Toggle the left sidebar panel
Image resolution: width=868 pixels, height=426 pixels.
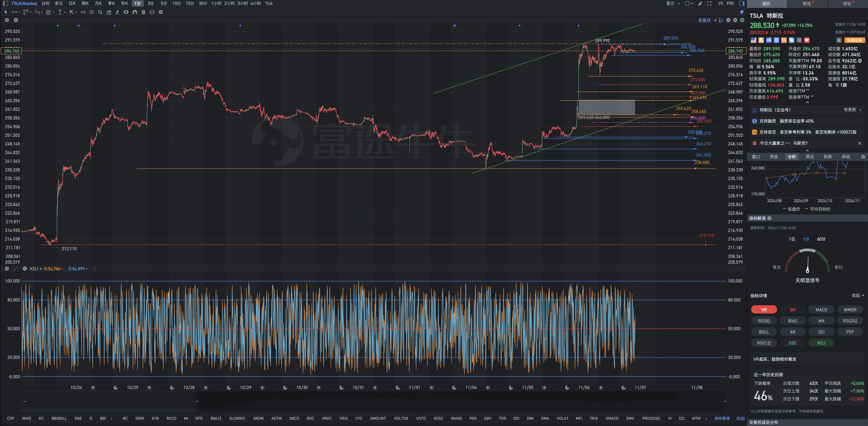6,3
